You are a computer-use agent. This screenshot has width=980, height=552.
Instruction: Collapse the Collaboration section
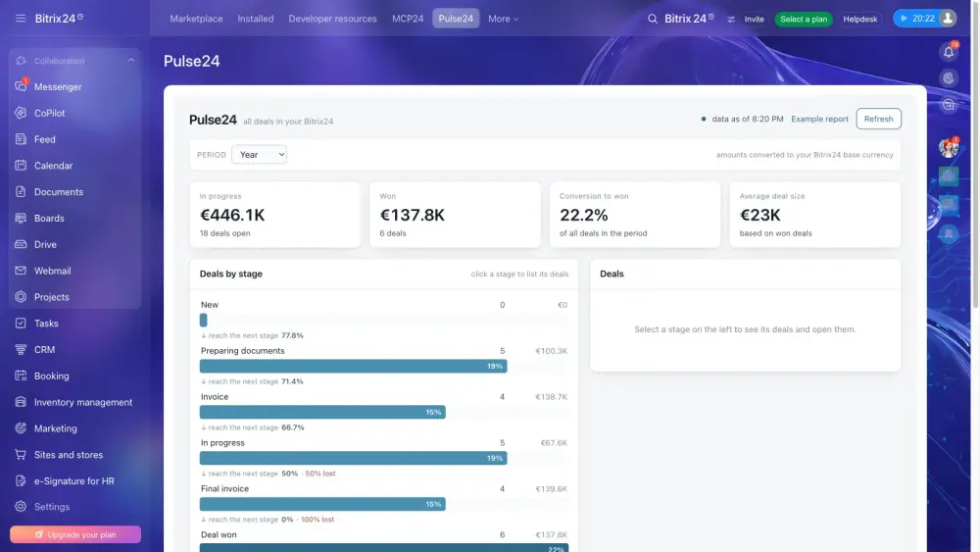[131, 61]
